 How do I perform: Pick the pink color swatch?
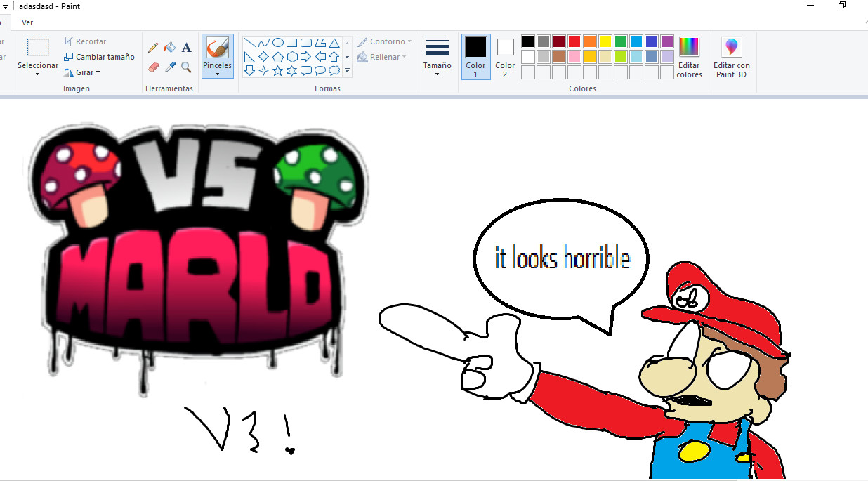574,57
